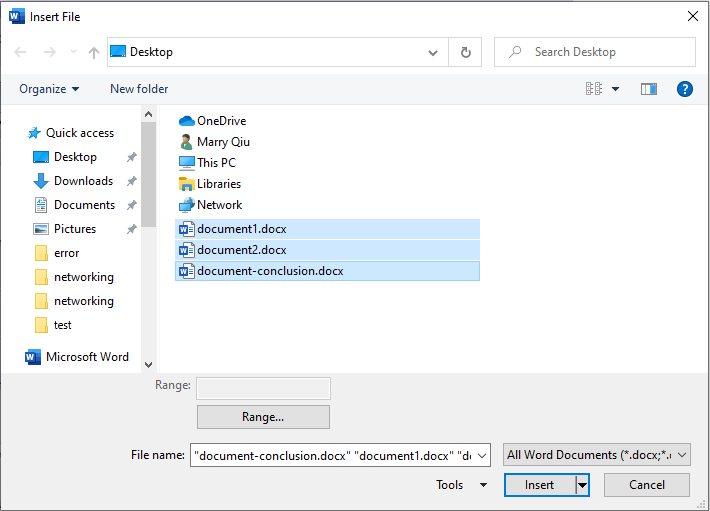Screen dimensions: 710x511
Task: Toggle the preview pane icon
Action: tap(649, 89)
